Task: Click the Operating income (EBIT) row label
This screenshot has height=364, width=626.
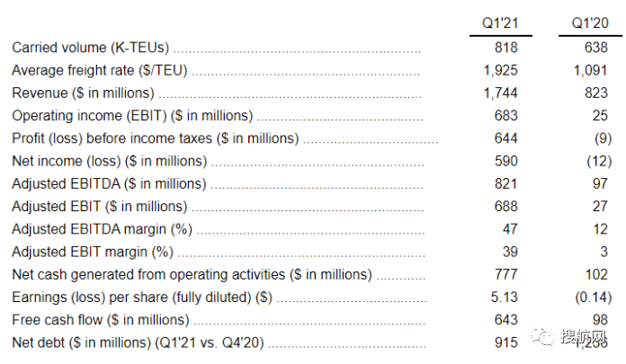Action: [x=132, y=115]
